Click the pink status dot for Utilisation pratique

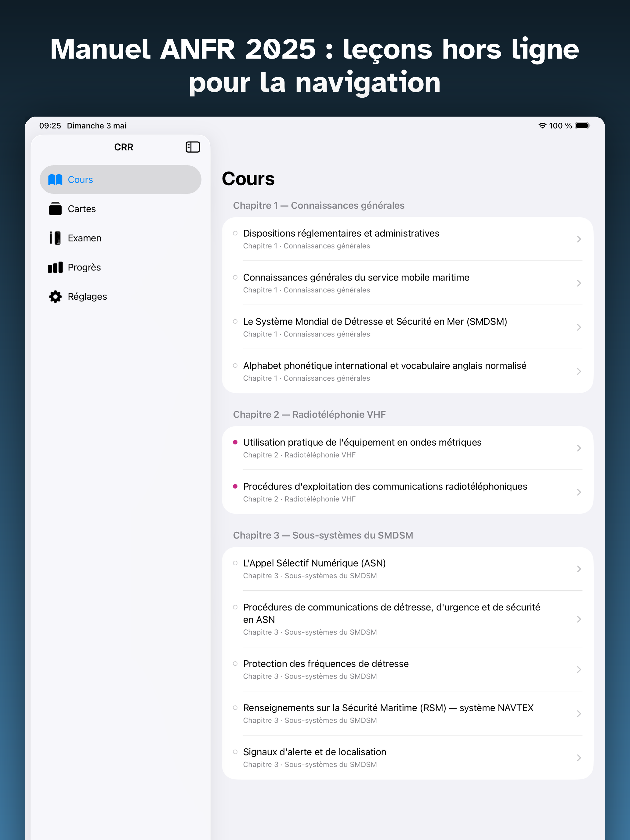[235, 442]
